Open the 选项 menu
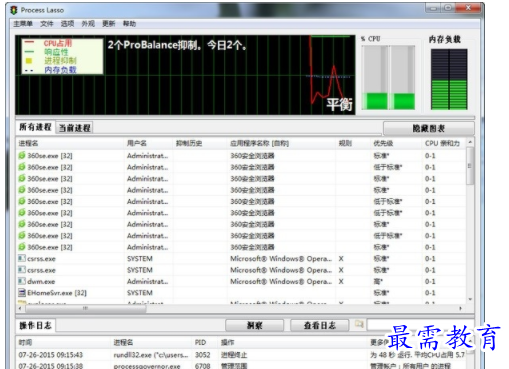 [67, 24]
